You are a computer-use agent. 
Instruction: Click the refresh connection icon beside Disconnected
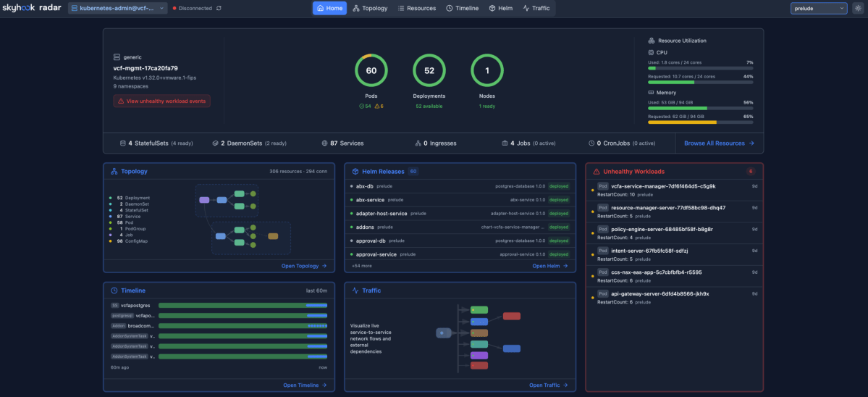point(219,8)
